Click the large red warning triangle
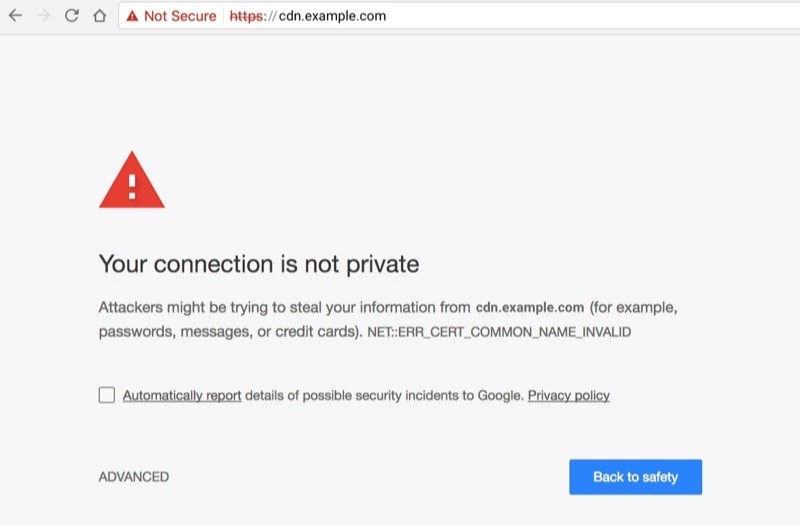 (x=132, y=180)
